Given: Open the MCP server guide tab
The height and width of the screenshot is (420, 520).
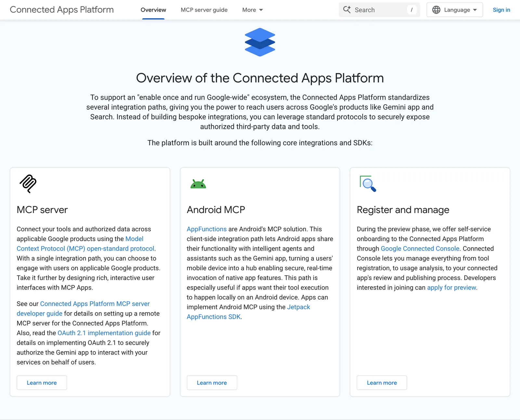Looking at the screenshot, I should 204,10.
